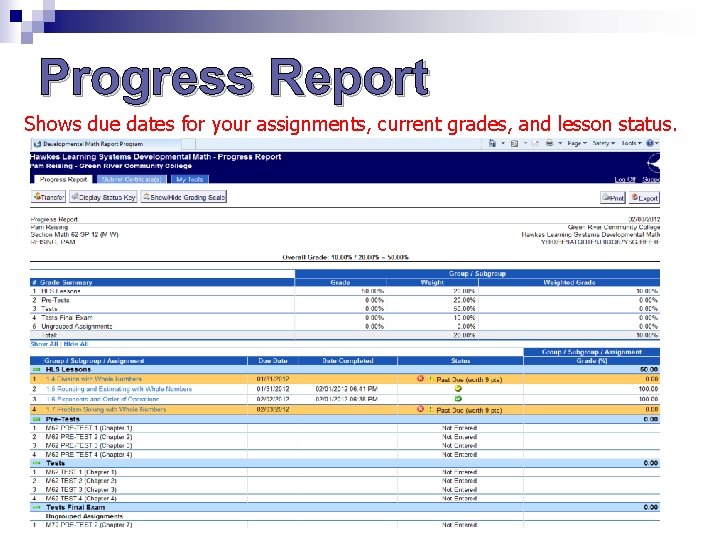The width and height of the screenshot is (720, 540).
Task: Select the M62 TEST 3 (Chapter 3) row
Action: 345,489
